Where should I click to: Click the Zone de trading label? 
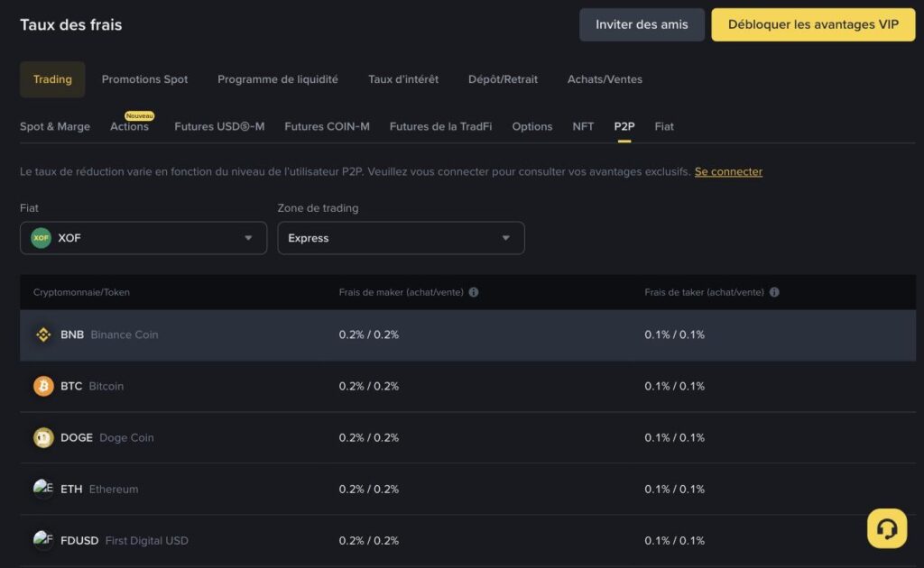[318, 207]
